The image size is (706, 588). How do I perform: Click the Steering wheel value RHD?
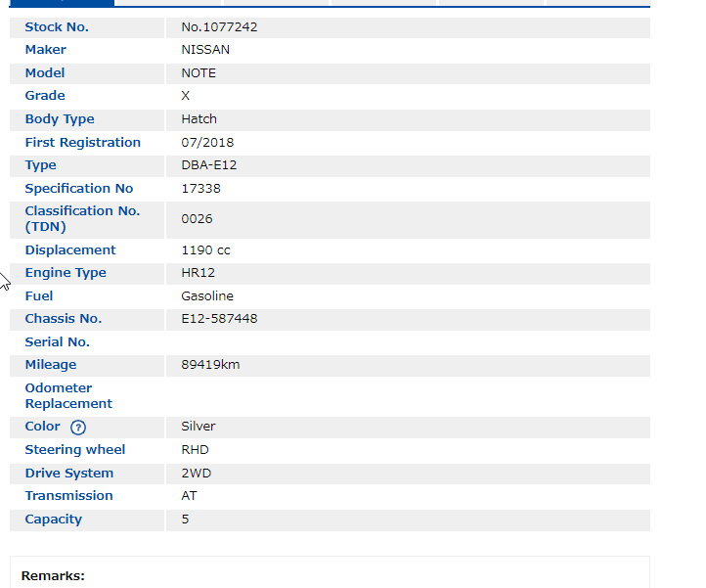click(195, 450)
